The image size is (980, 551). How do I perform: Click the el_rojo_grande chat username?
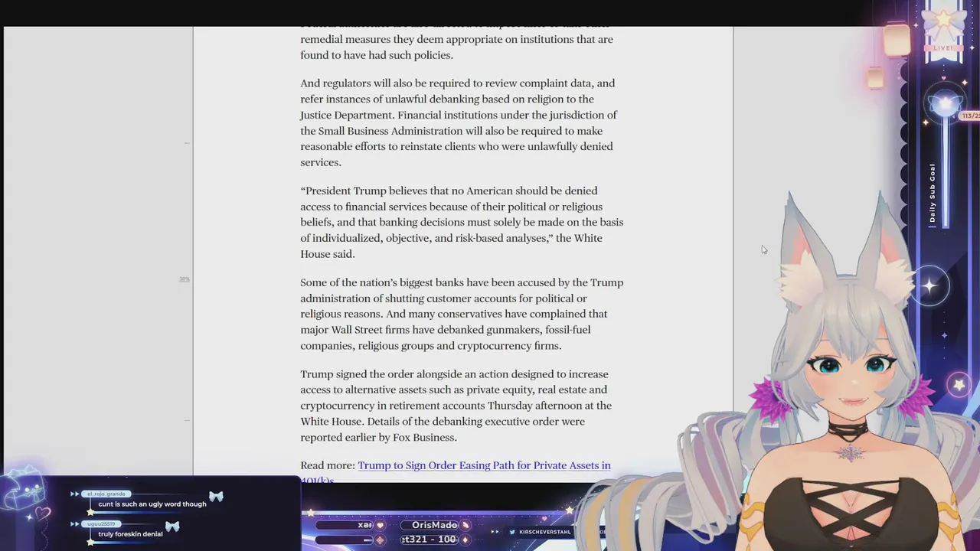tap(106, 494)
